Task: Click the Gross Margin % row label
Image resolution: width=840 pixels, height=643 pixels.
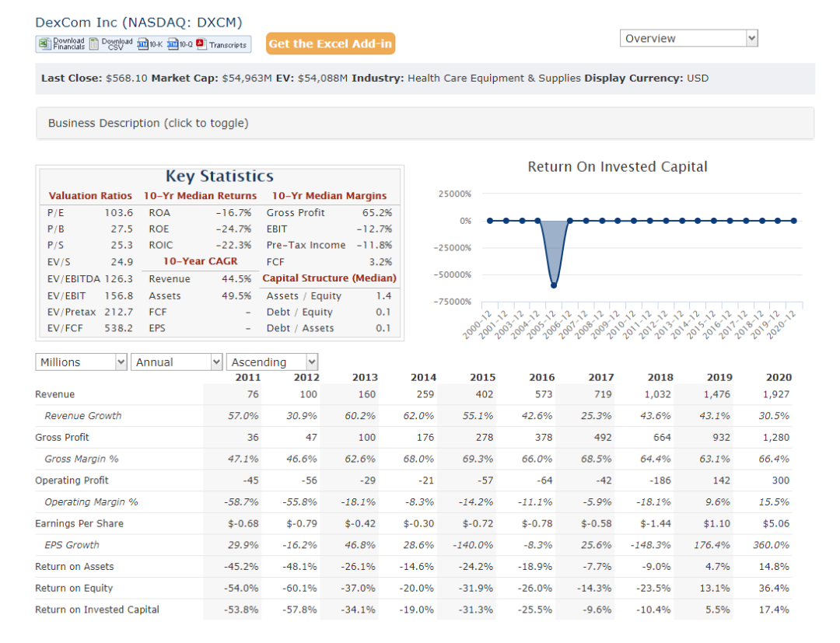Action: tap(82, 459)
